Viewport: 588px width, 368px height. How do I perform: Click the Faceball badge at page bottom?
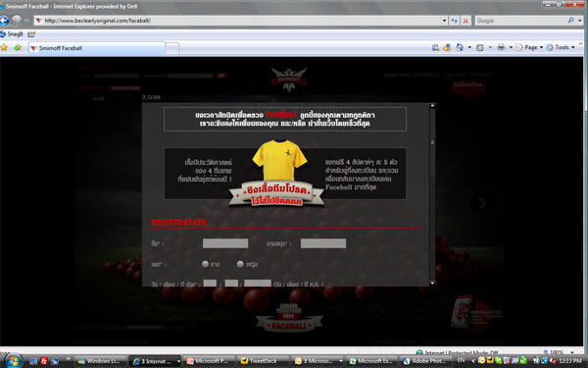(289, 318)
